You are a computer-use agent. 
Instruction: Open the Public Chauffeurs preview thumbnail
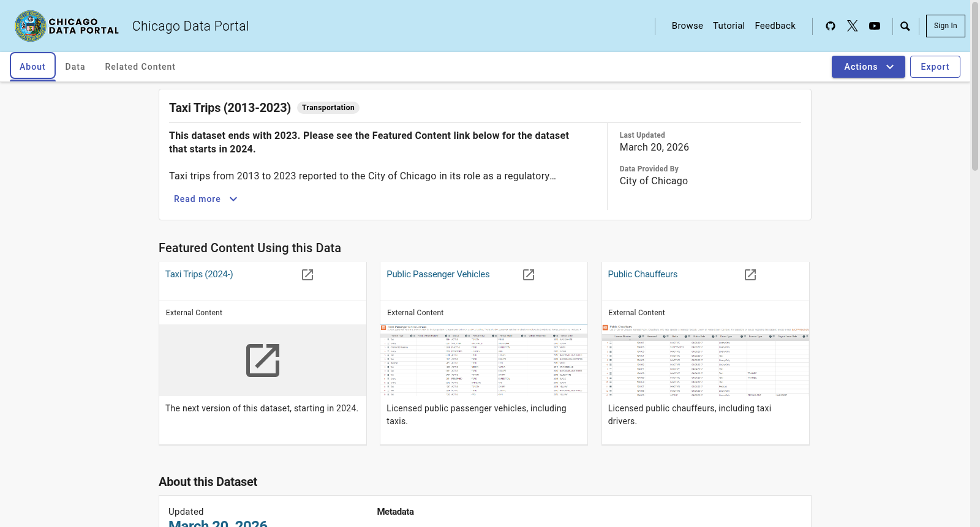pos(706,361)
